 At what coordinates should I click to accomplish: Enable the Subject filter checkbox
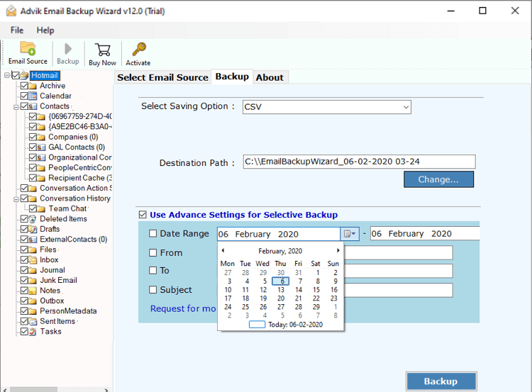[153, 290]
